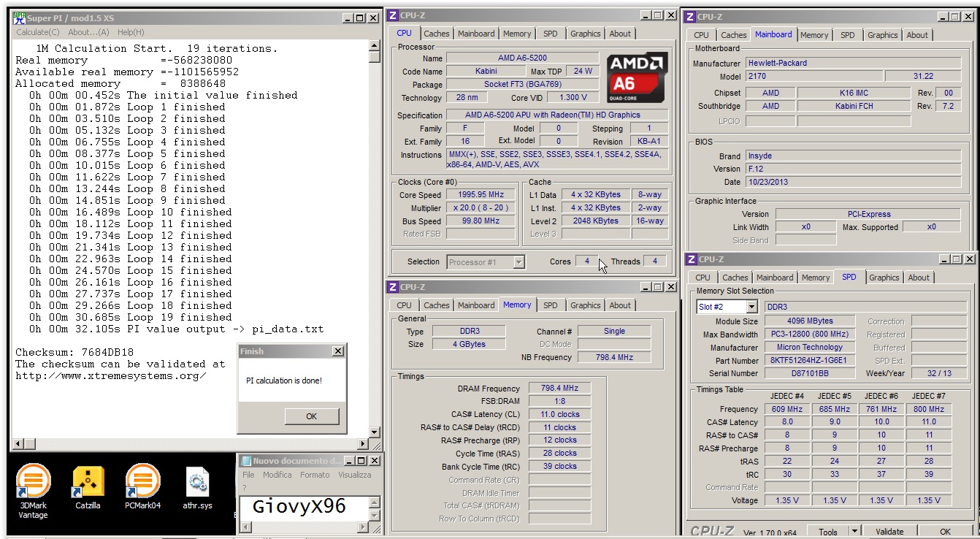Click the Notepad icon in the Nuovo documento title bar
Screen dimensions: 980x539
[246, 461]
